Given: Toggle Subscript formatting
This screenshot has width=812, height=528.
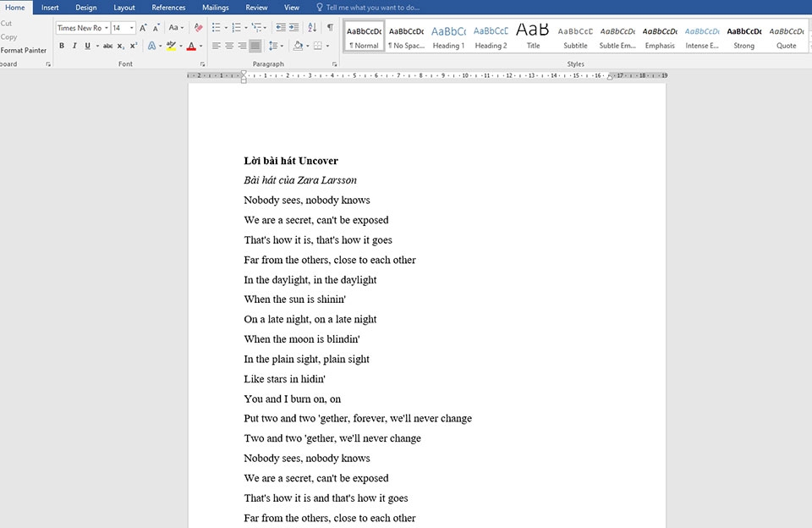Looking at the screenshot, I should point(120,46).
